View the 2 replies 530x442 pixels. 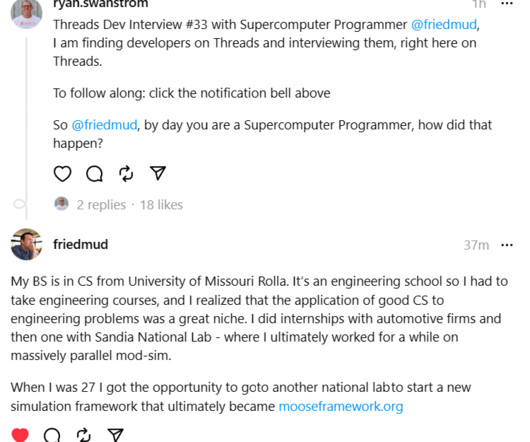click(x=101, y=205)
